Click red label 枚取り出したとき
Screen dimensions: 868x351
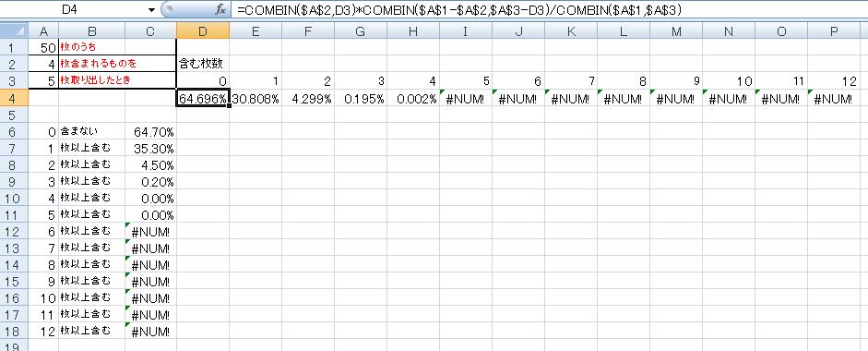[x=96, y=80]
